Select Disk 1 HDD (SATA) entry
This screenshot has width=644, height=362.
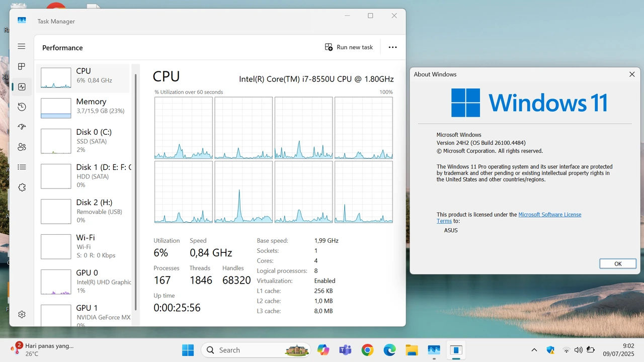coord(83,176)
